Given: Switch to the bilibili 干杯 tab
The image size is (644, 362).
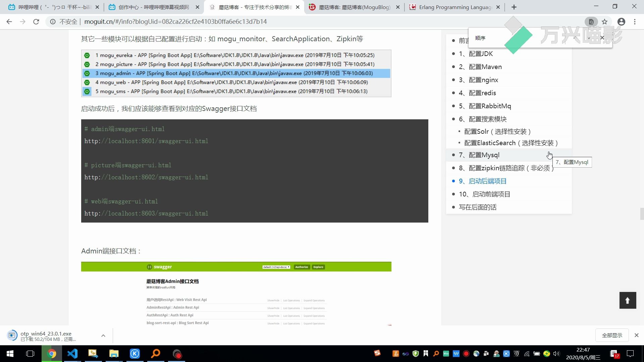Looking at the screenshot, I should point(54,7).
